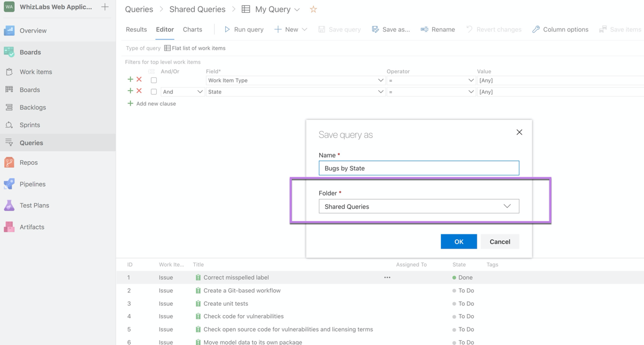This screenshot has height=345, width=644.
Task: Add clause above Work Item Type row
Action: (x=130, y=80)
